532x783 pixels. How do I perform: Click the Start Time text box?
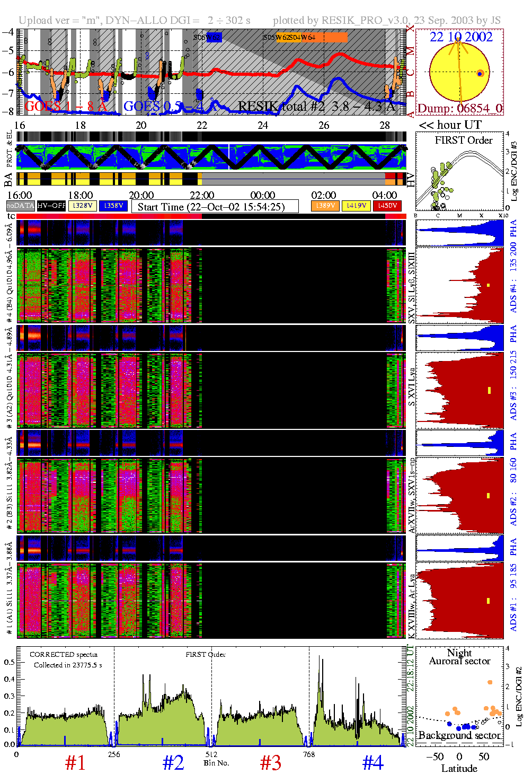215,207
